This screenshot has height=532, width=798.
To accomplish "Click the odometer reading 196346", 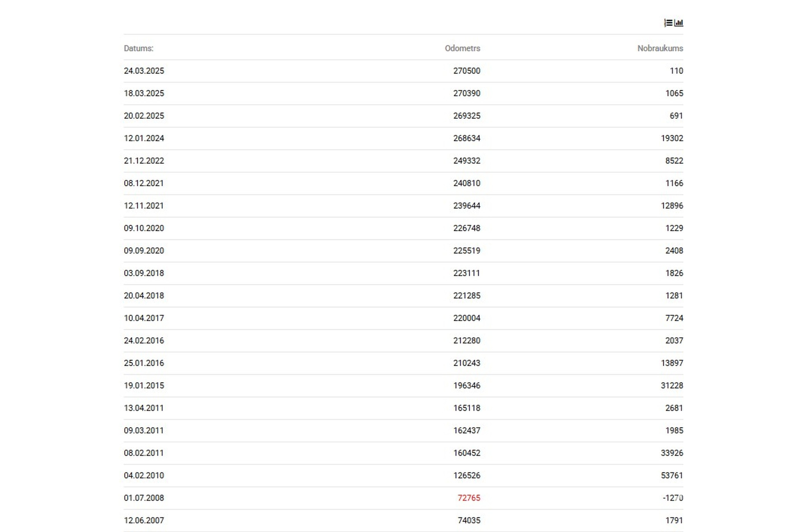I will tap(467, 386).
